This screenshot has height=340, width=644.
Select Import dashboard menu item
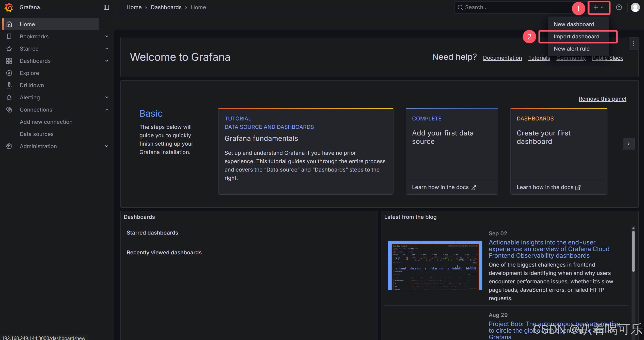point(578,36)
